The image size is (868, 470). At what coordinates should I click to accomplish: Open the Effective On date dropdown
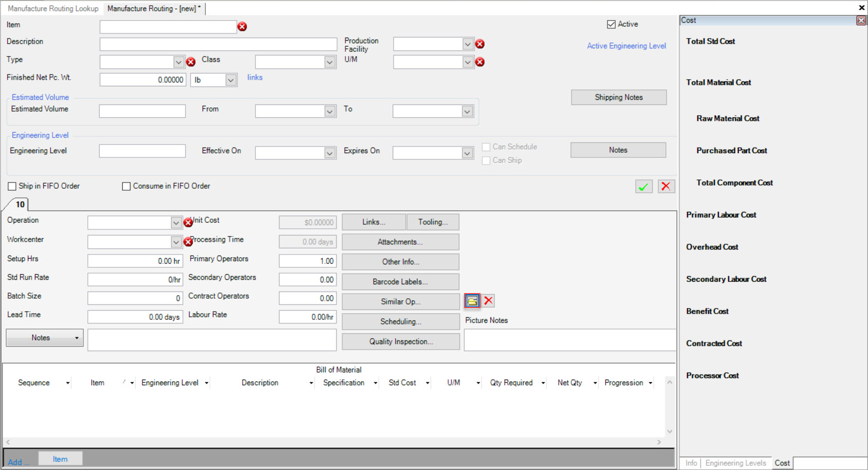[330, 153]
